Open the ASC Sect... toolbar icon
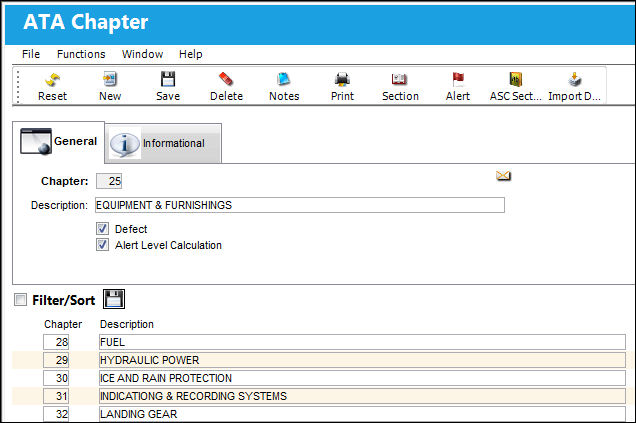636x423 pixels. 516,79
